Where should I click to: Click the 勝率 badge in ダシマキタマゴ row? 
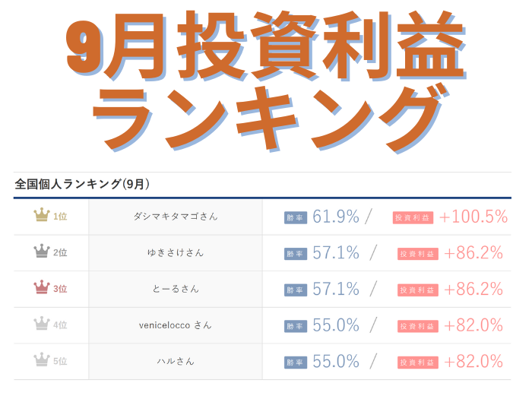tap(296, 217)
